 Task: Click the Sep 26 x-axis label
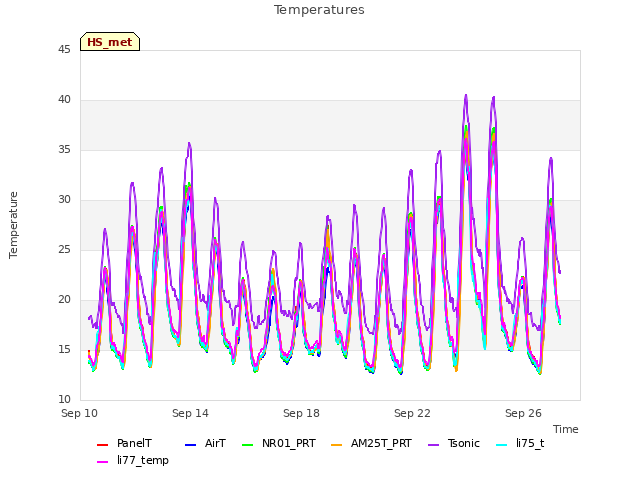523,413
